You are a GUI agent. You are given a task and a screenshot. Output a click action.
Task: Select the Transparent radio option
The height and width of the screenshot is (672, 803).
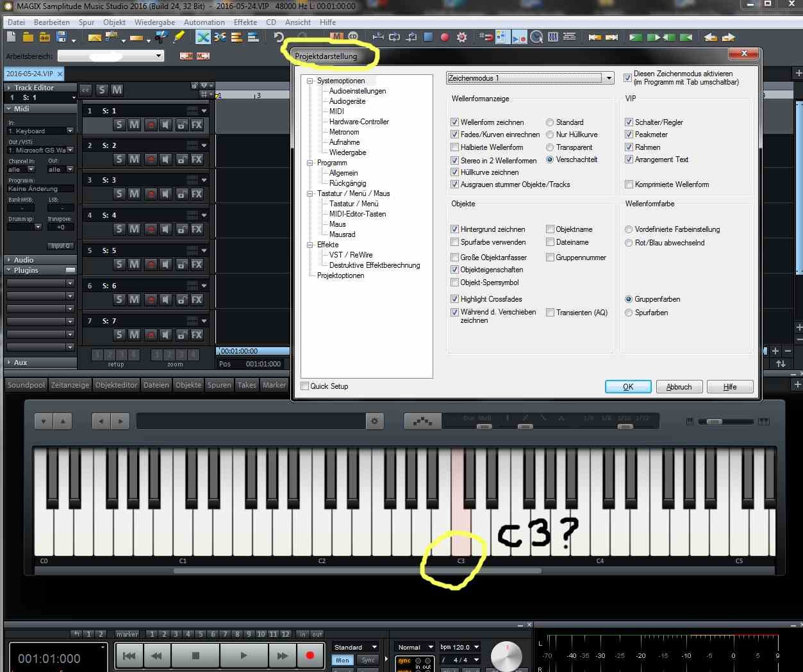[x=550, y=147]
